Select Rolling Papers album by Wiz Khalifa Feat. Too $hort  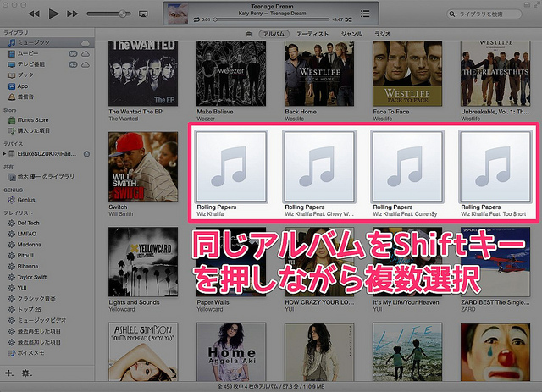click(495, 166)
